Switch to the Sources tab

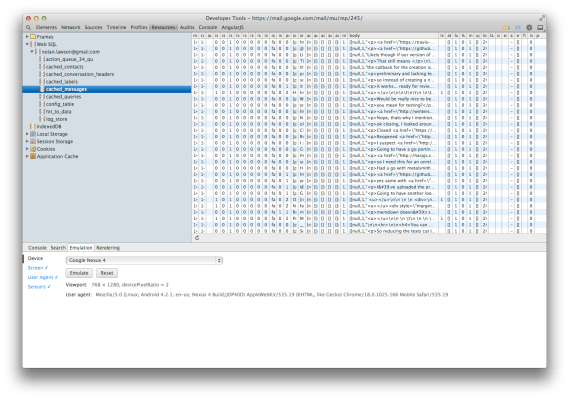tap(93, 27)
